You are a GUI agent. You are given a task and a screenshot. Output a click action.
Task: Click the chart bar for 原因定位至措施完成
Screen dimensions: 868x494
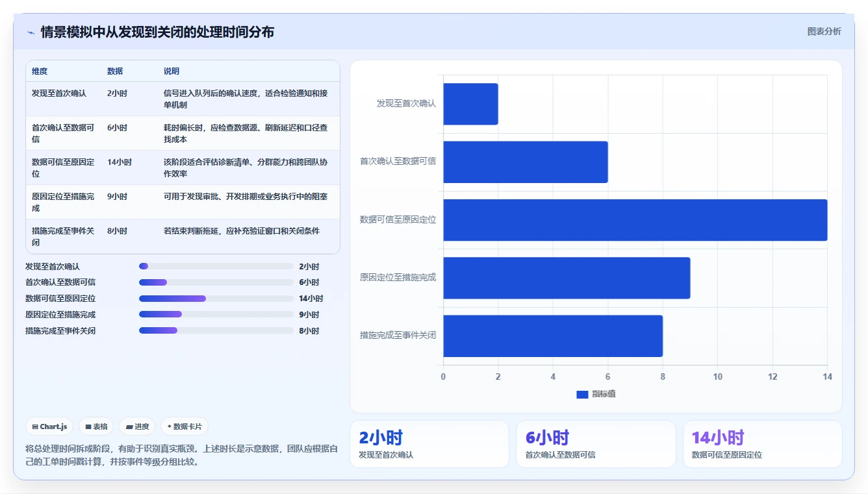point(567,278)
